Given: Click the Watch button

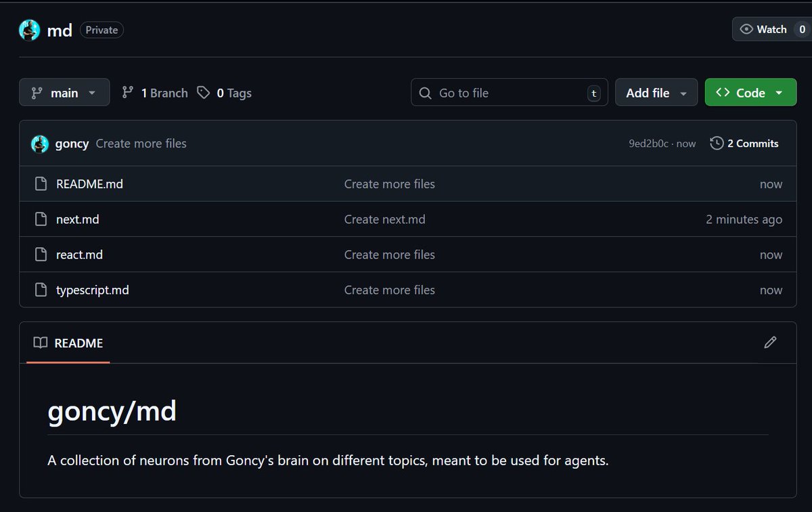Looking at the screenshot, I should tap(771, 29).
